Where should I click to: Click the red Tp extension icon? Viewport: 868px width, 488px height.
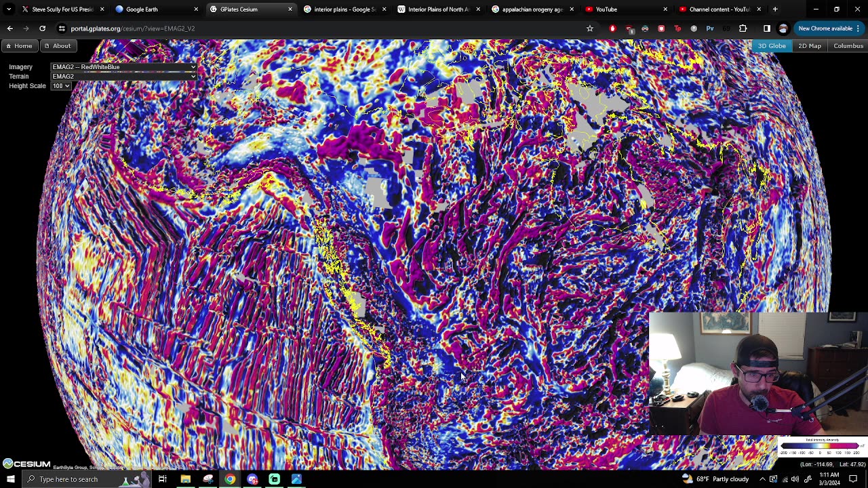pyautogui.click(x=677, y=28)
